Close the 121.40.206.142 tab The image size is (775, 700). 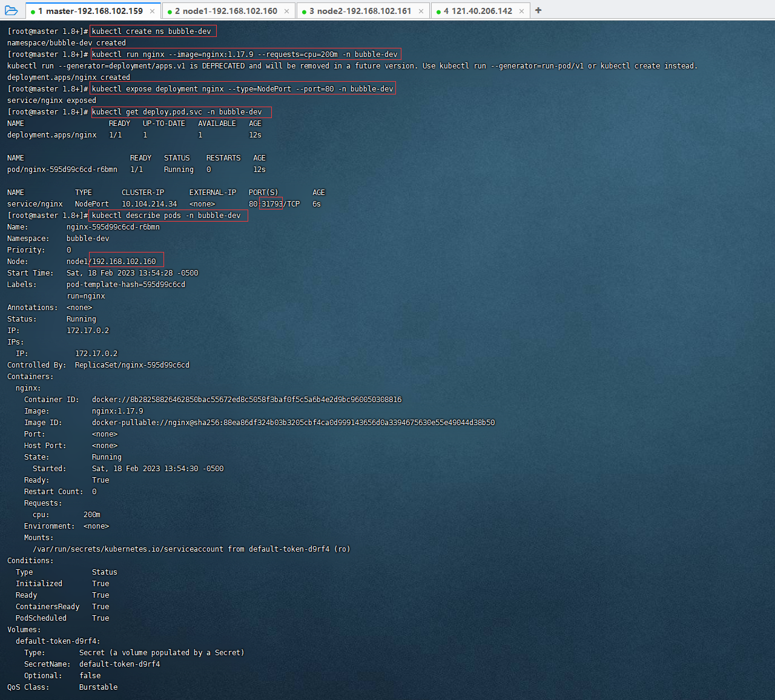[522, 11]
